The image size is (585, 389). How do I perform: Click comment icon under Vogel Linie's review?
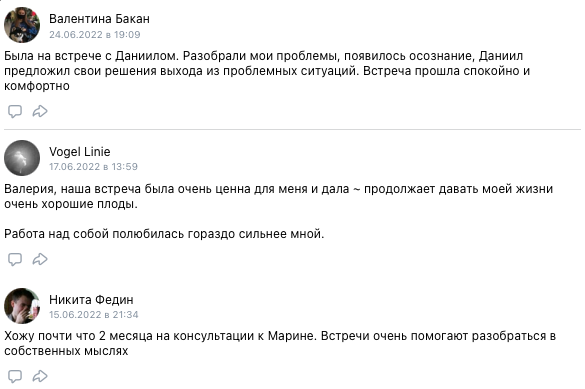click(x=15, y=259)
